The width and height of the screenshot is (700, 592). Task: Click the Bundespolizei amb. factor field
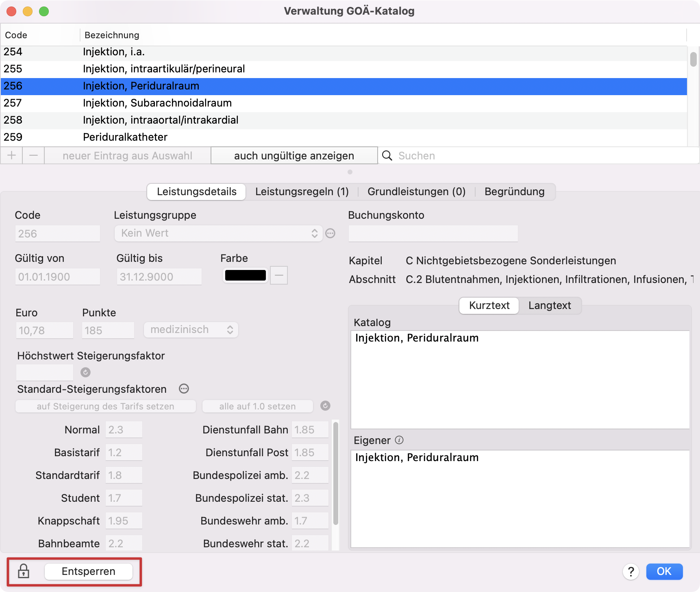(x=310, y=475)
